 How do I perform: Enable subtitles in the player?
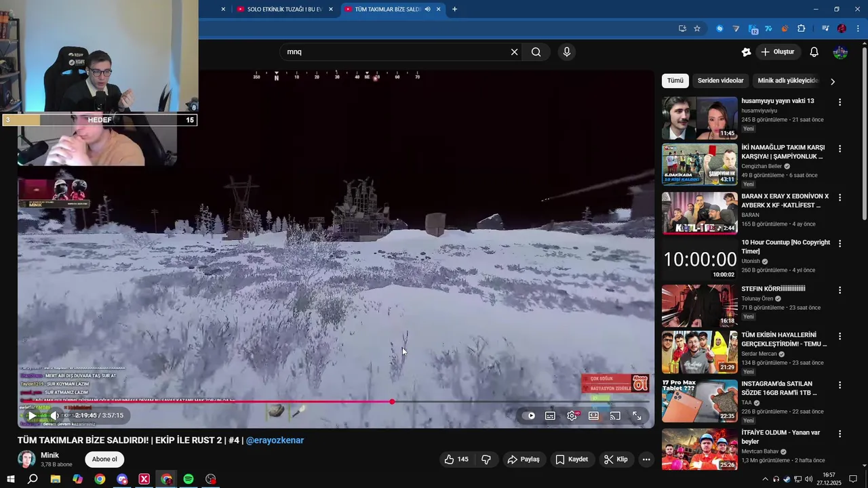[550, 416]
